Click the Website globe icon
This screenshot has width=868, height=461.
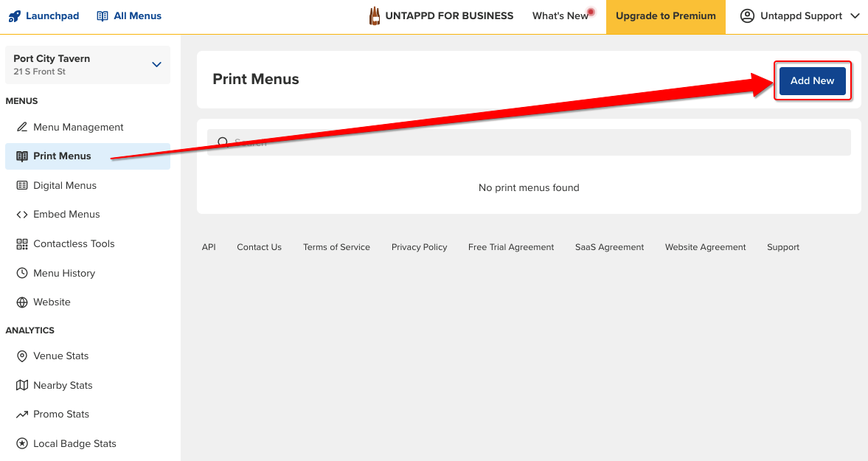[22, 302]
